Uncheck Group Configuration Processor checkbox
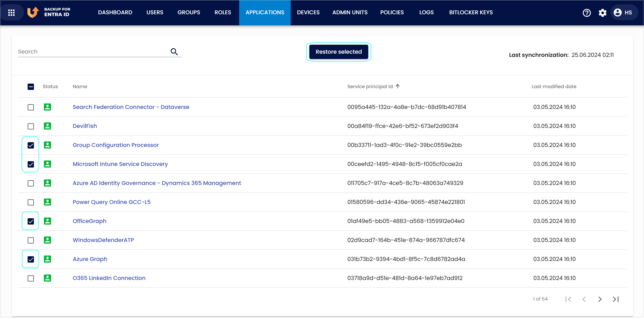 coord(31,145)
